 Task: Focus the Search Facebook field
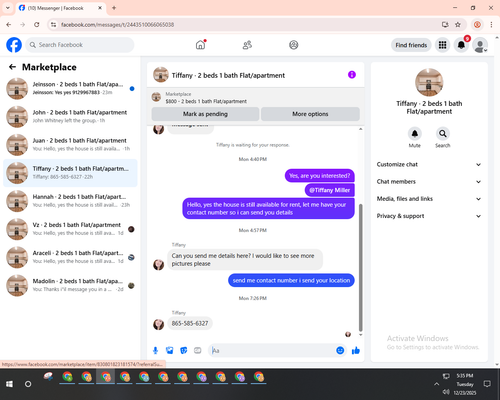(80, 45)
